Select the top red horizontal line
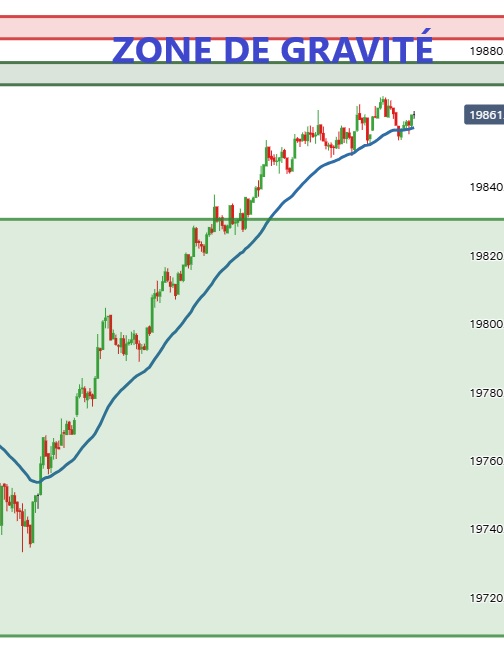This screenshot has width=504, height=645. point(252,17)
